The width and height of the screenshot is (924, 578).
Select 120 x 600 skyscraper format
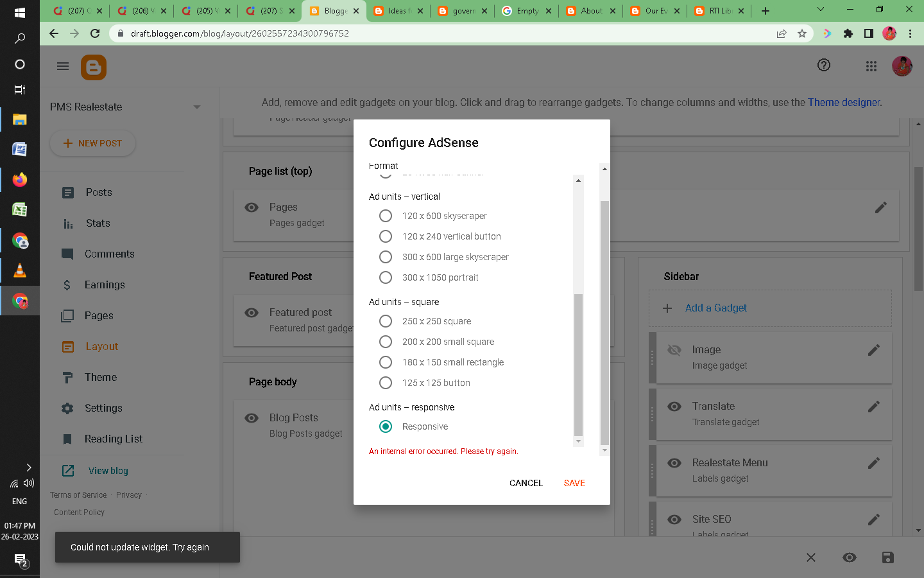tap(386, 216)
